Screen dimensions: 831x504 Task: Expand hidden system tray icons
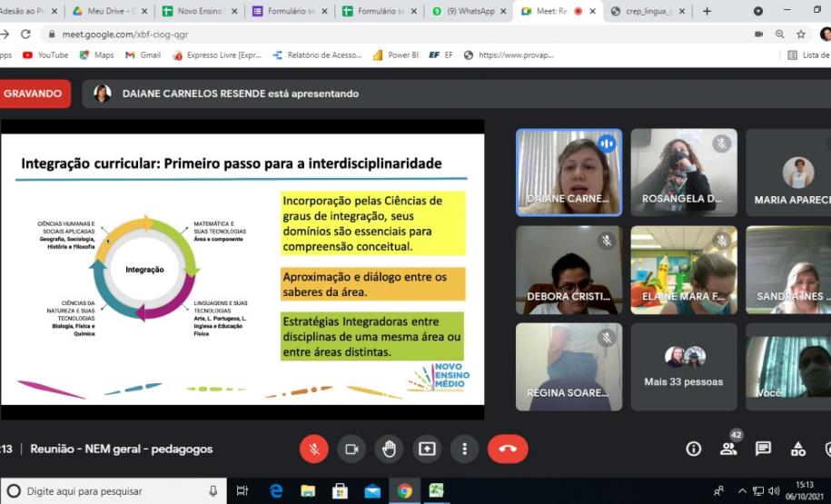743,491
